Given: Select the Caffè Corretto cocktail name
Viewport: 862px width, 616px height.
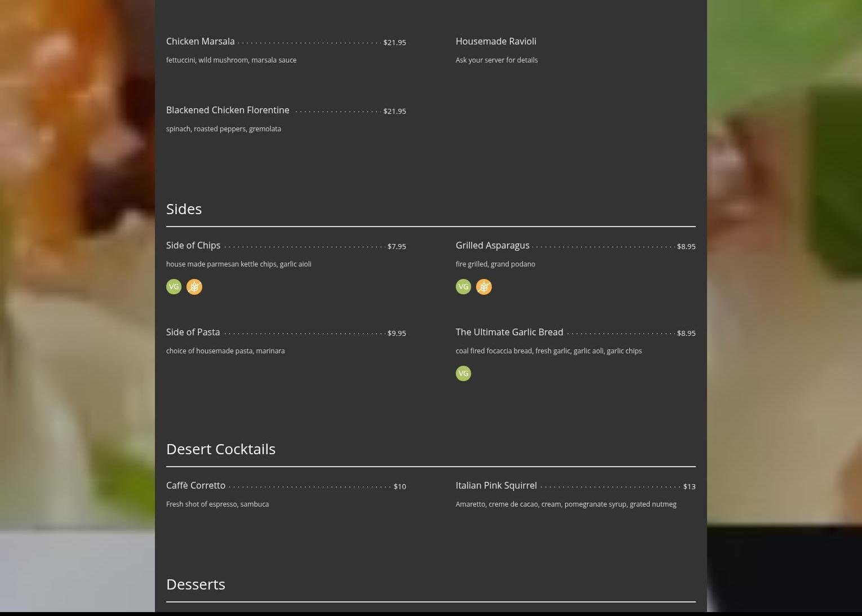Looking at the screenshot, I should [x=195, y=485].
